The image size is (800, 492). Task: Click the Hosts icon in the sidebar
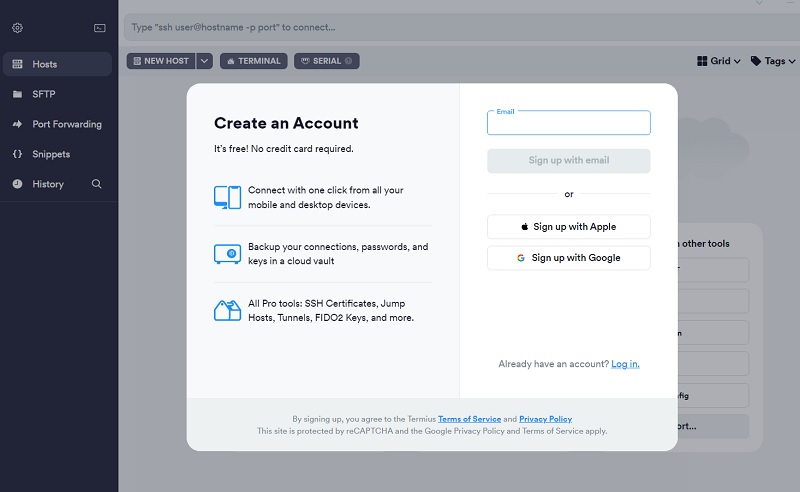click(x=17, y=64)
